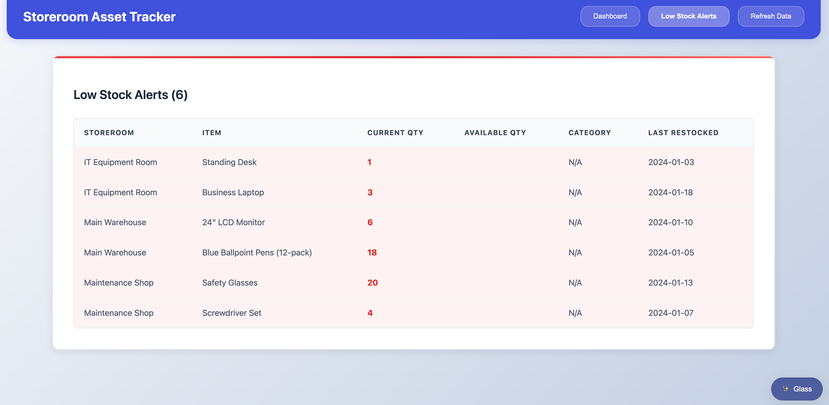Select the Screwdriver Set row
Image resolution: width=829 pixels, height=405 pixels.
click(231, 313)
